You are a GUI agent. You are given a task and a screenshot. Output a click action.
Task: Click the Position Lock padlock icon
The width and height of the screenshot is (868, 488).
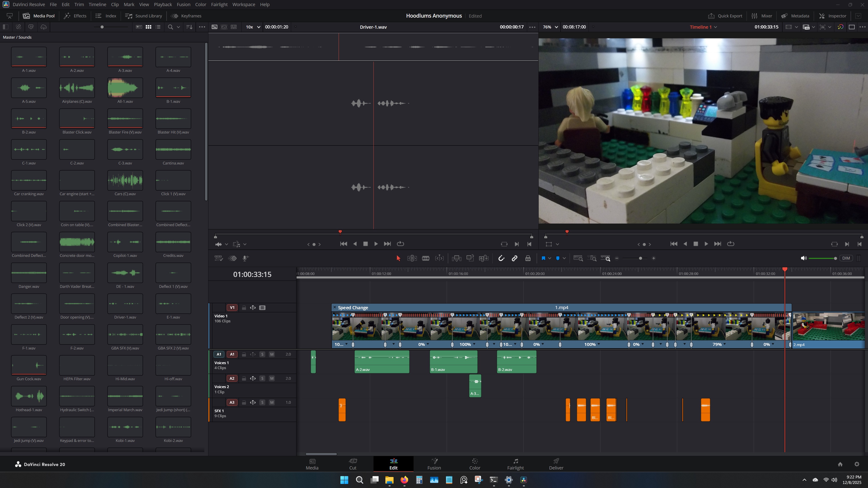coord(528,258)
